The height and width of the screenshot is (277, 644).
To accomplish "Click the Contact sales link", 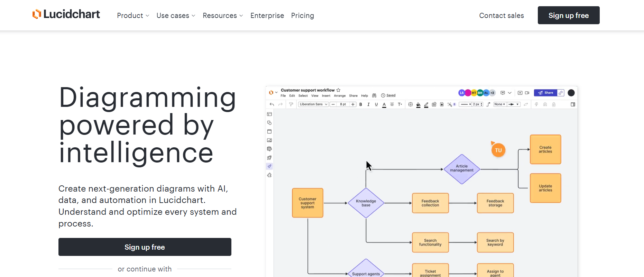I will tap(502, 16).
